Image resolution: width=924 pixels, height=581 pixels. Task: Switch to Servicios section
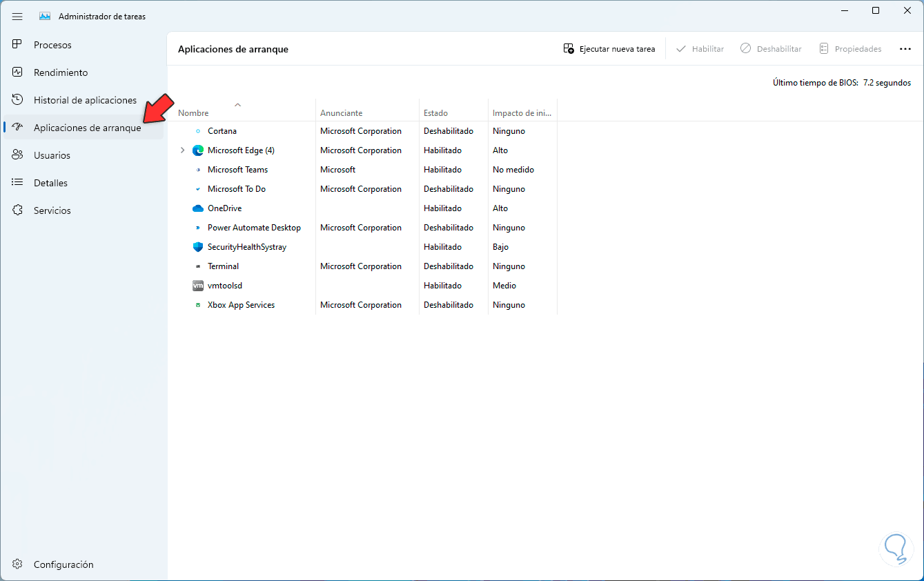(83, 210)
